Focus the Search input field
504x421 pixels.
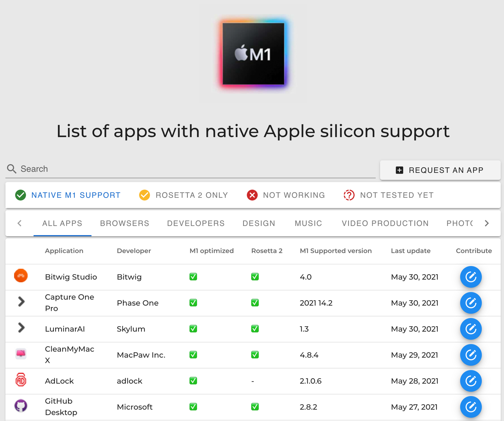click(x=191, y=169)
